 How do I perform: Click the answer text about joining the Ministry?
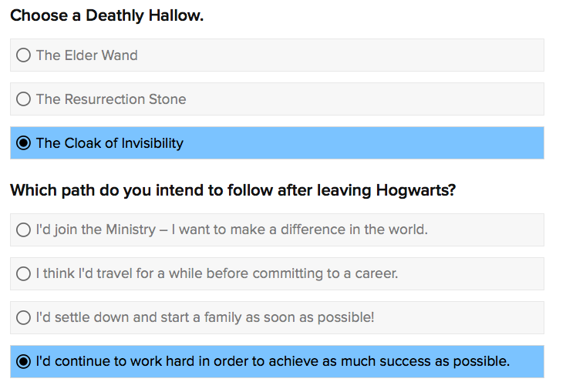[x=231, y=230]
